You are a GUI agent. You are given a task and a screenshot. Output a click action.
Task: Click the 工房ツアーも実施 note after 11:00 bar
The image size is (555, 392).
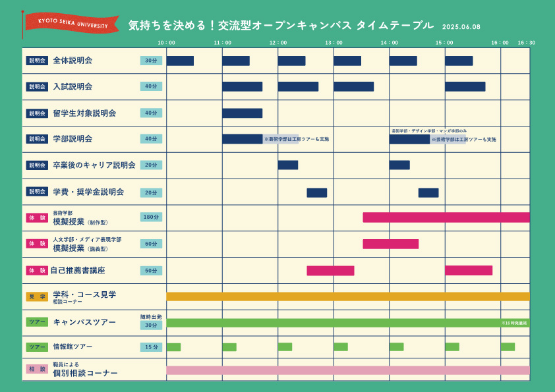[x=297, y=140]
